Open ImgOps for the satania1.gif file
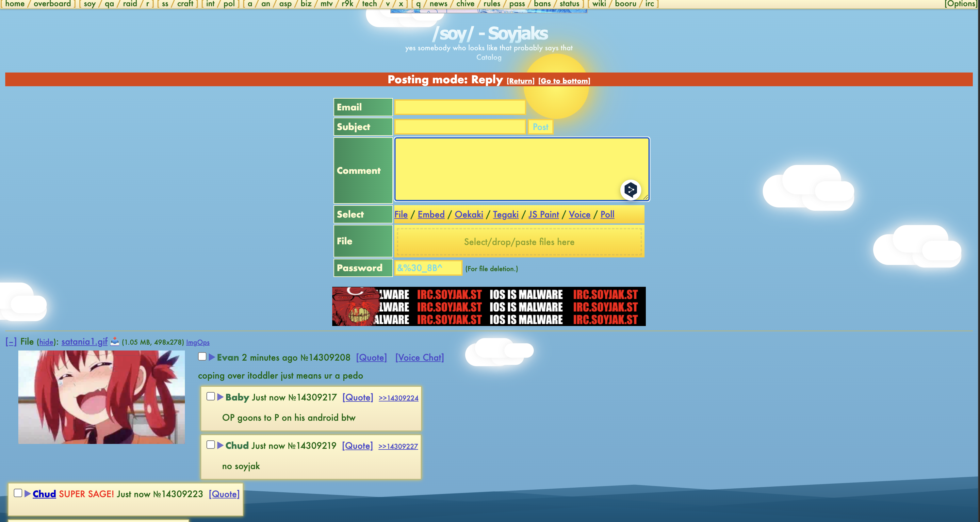 [197, 342]
